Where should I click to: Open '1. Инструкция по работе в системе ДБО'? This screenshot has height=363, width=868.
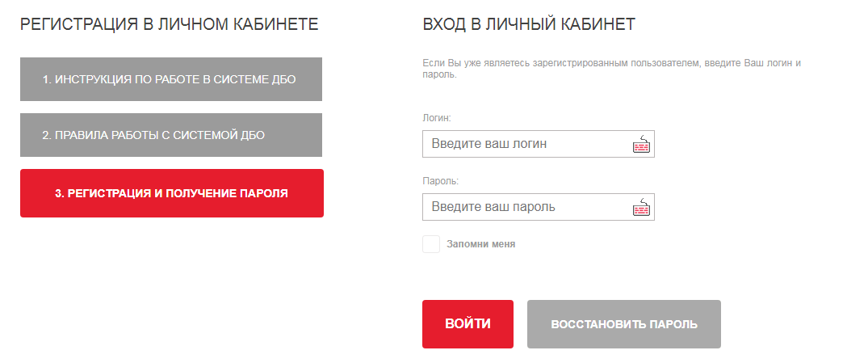pos(171,79)
